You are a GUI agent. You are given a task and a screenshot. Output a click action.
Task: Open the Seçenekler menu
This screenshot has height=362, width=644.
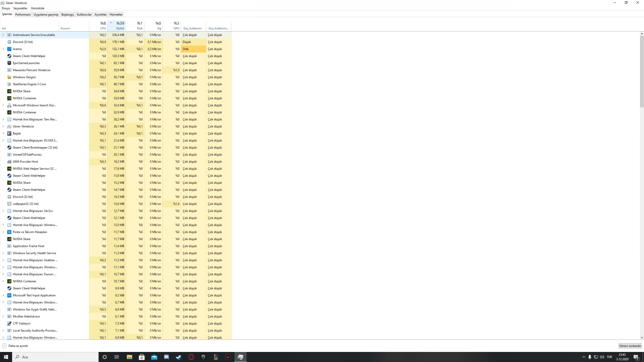[x=20, y=8]
